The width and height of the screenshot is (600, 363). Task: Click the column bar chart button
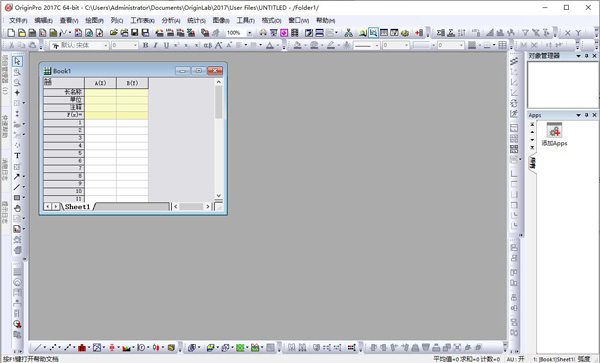tap(82, 347)
